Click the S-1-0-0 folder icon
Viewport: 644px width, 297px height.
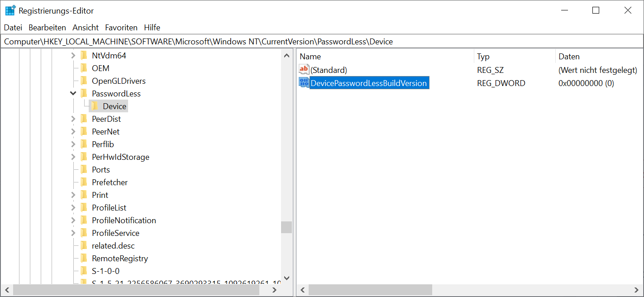click(x=84, y=271)
